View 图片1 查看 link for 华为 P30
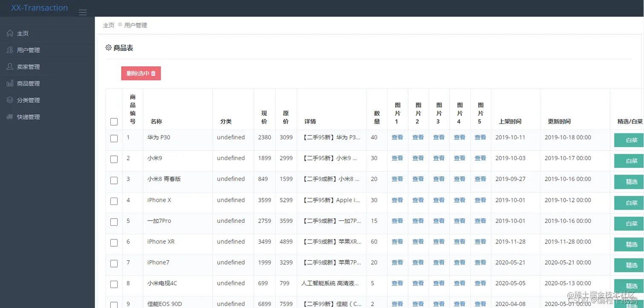The image size is (644, 308). [397, 137]
